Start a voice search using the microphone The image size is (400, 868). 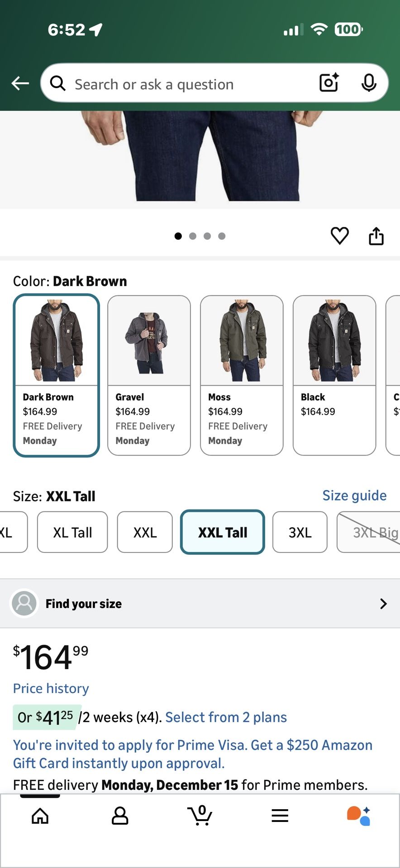(x=369, y=83)
